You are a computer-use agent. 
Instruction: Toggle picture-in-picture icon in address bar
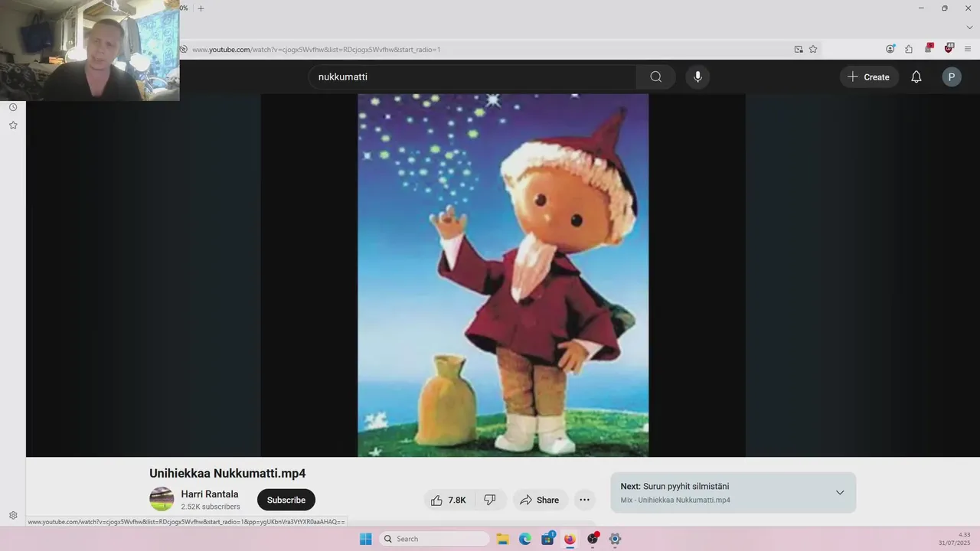click(799, 49)
